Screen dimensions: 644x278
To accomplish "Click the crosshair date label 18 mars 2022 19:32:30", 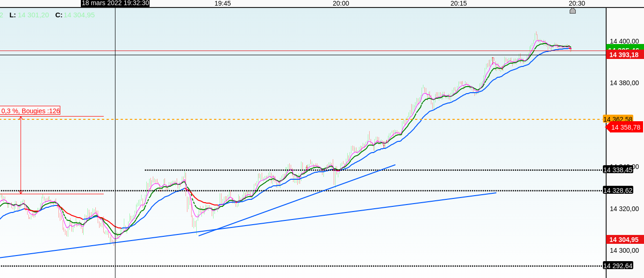I will click(x=115, y=3).
